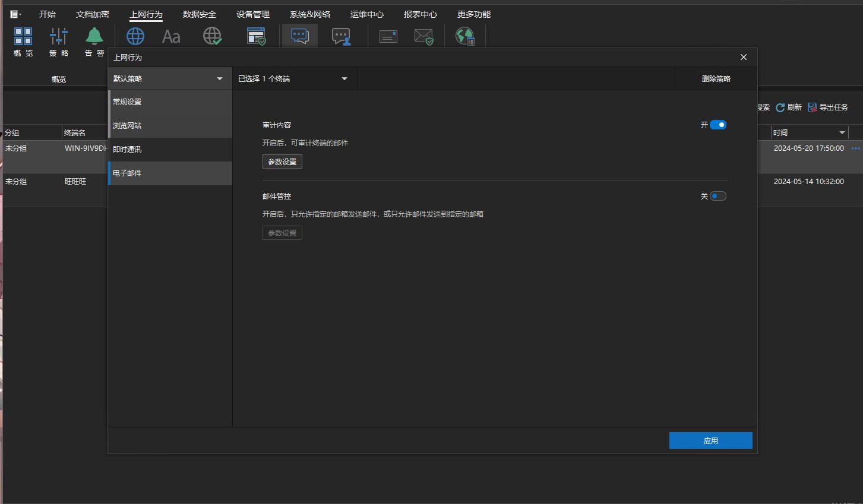The width and height of the screenshot is (863, 504).
Task: Click the 概览 ribbon group label
Action: 59,79
